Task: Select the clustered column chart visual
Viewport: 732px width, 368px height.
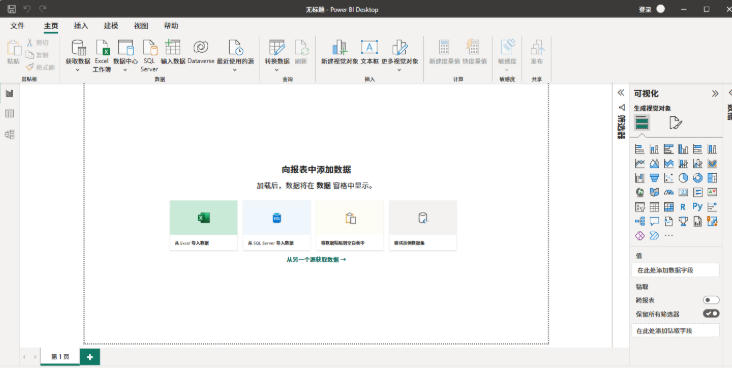Action: [683, 149]
